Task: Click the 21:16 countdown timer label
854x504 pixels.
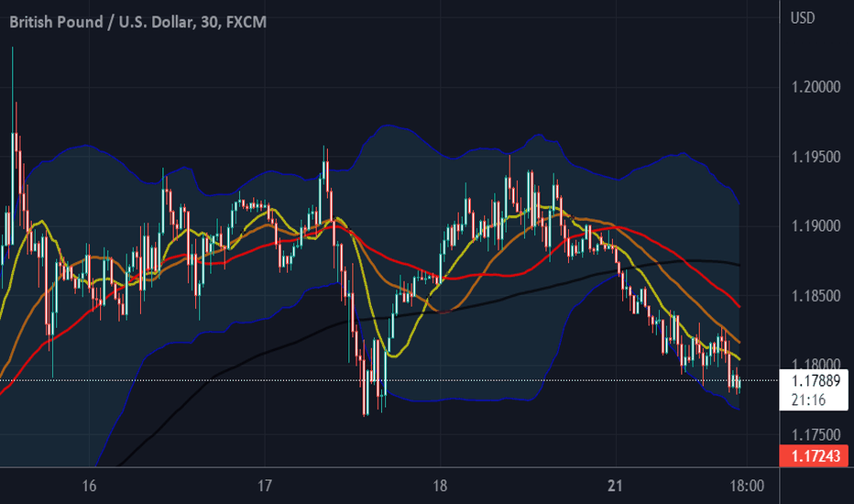Action: [808, 400]
